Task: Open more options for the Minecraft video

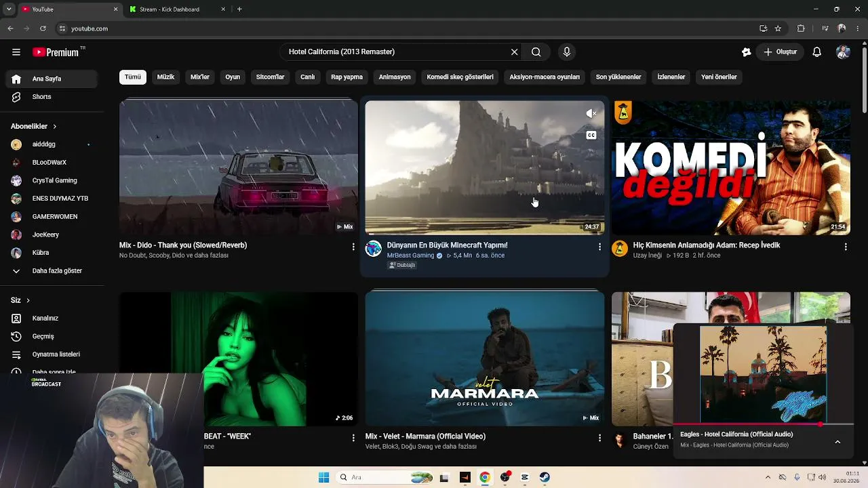Action: point(599,247)
